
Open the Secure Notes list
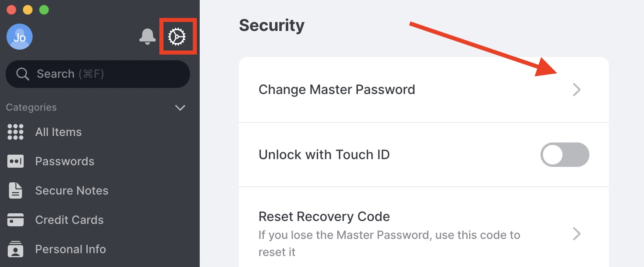(x=72, y=190)
